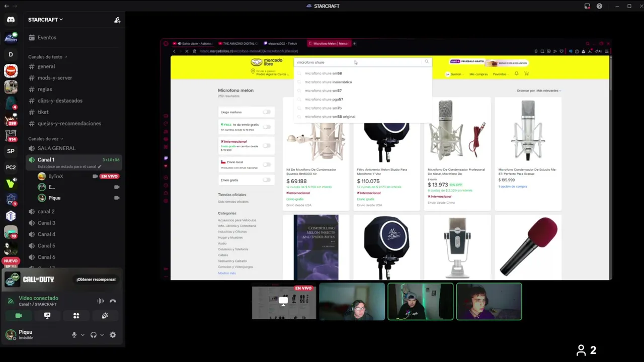
Task: Open MercadoLibre notifications bell
Action: (x=516, y=74)
